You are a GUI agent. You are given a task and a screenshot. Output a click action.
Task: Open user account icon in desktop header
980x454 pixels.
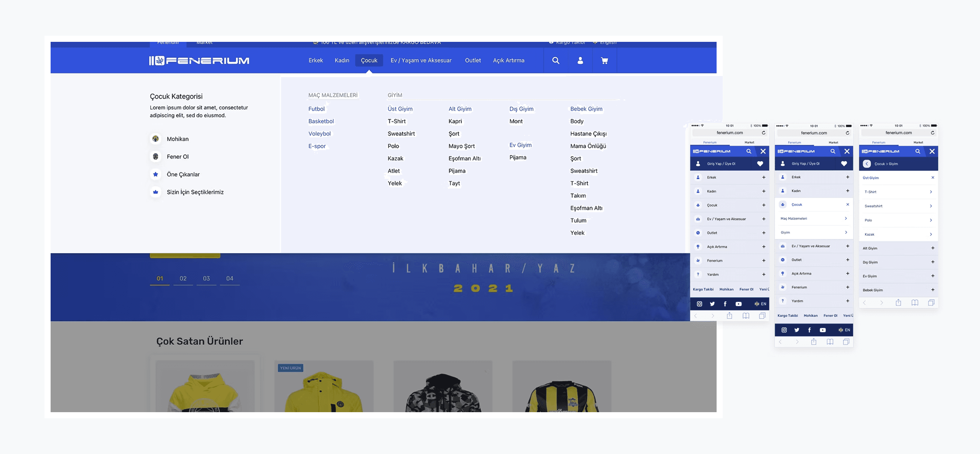coord(580,60)
